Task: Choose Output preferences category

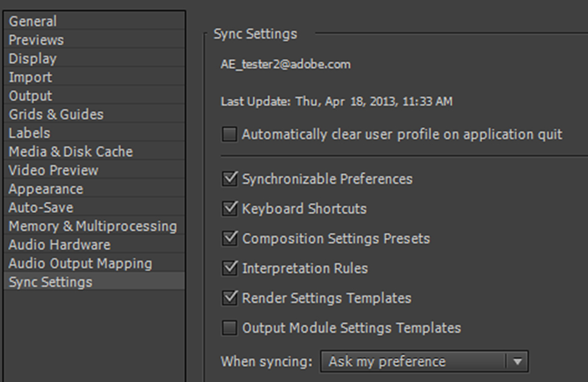Action: 95,95
